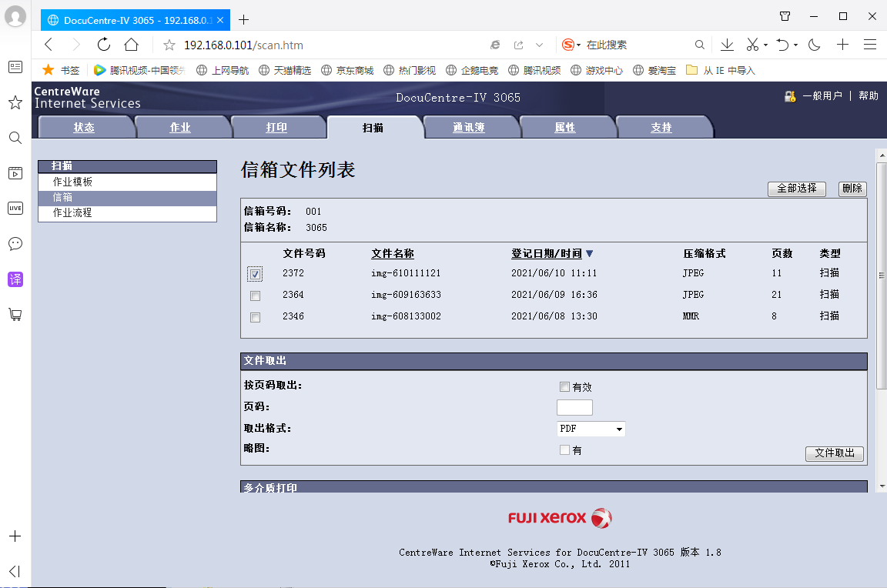
Task: Click the bookmark star in address bar
Action: [x=169, y=45]
